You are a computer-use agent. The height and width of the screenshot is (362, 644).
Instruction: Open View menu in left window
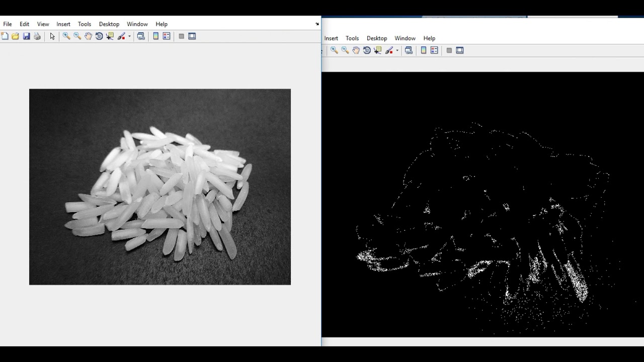click(x=43, y=24)
